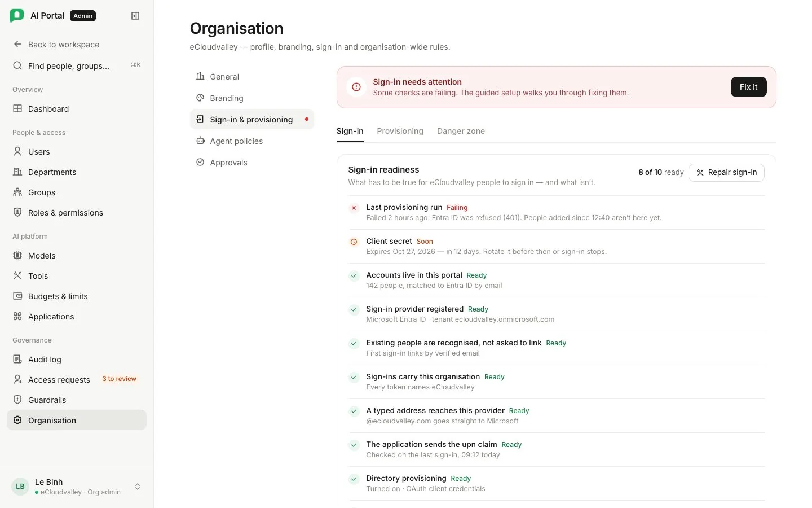The image size is (812, 508).
Task: Open the General settings section
Action: tap(252, 77)
